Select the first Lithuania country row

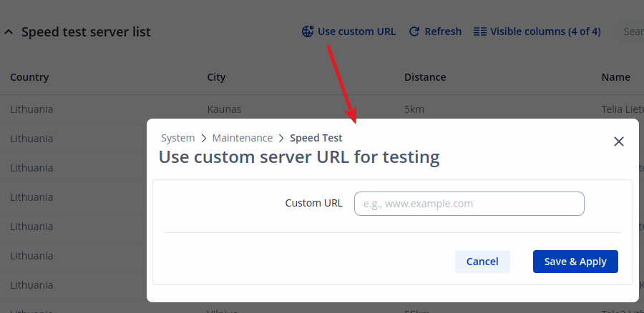pos(31,109)
